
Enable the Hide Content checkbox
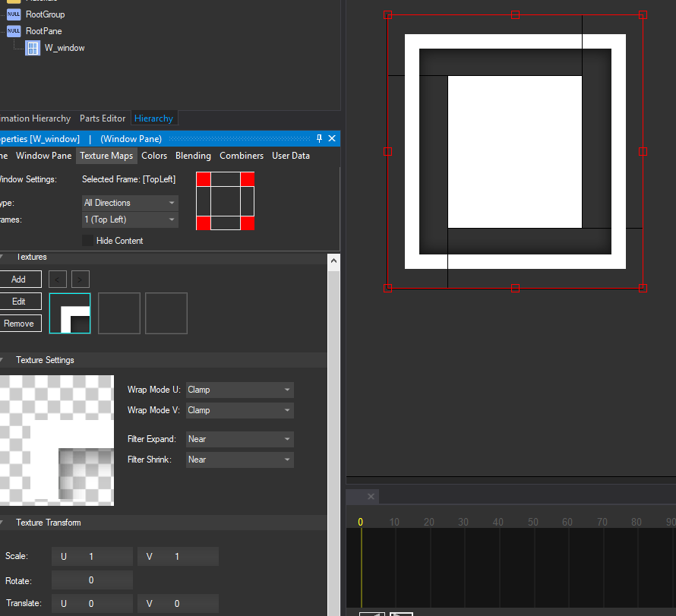coord(88,241)
